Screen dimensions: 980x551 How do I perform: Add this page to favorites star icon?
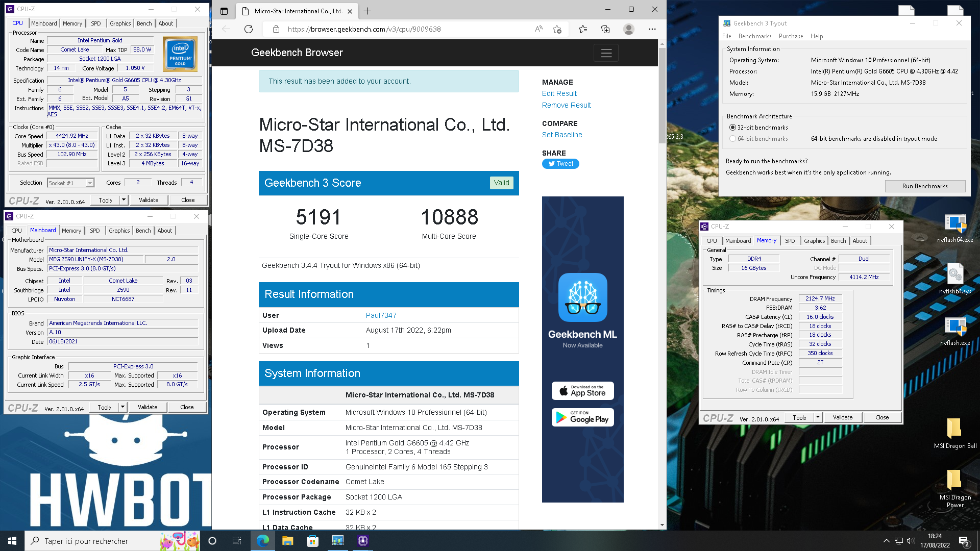(x=557, y=29)
